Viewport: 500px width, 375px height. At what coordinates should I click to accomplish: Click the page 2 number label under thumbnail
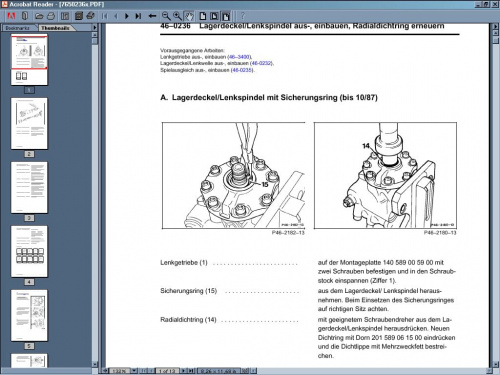[x=29, y=154]
